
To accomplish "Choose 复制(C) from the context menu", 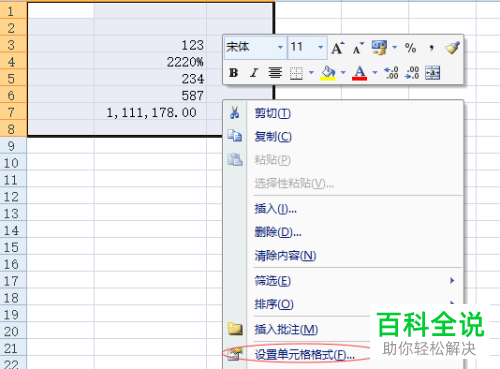I will (x=343, y=137).
